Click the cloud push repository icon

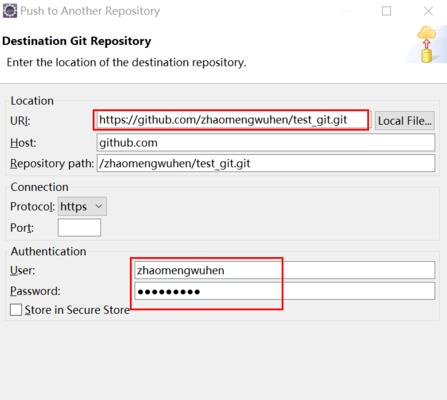[427, 45]
